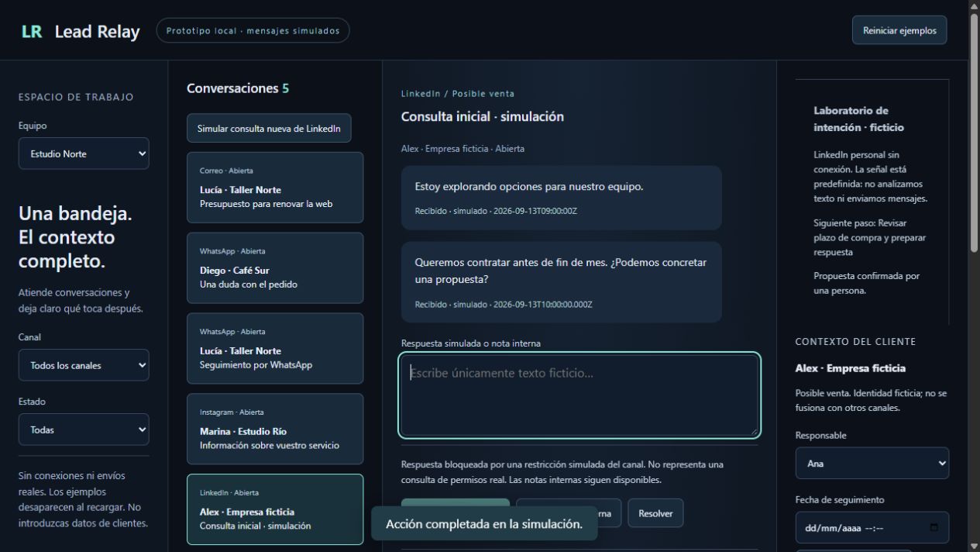Click the LR logo mark
The width and height of the screenshot is (980, 552).
click(32, 32)
